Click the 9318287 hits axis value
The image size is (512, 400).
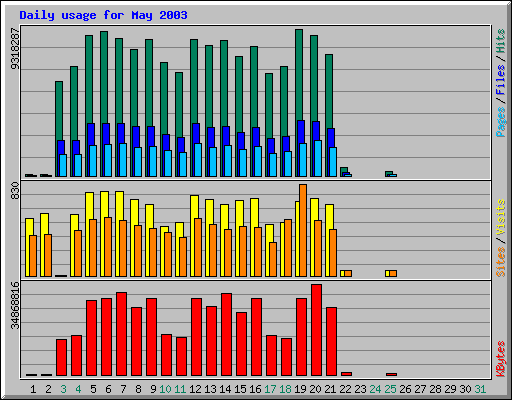click(x=15, y=49)
